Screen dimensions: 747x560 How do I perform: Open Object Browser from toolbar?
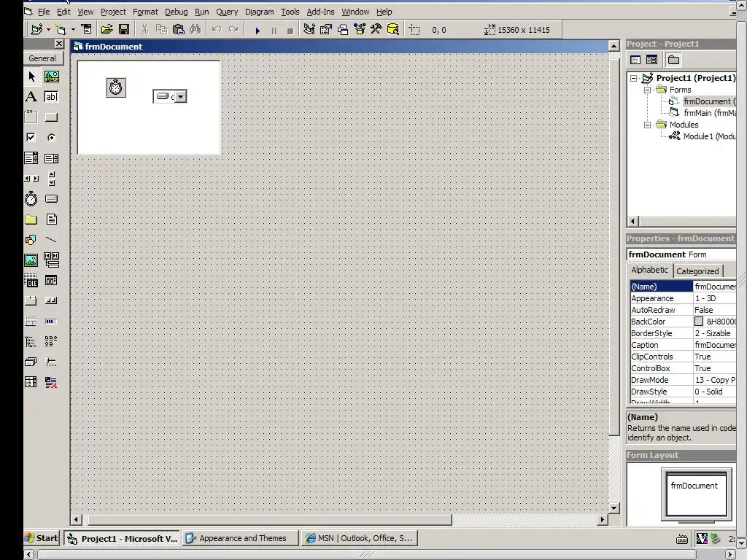click(360, 29)
